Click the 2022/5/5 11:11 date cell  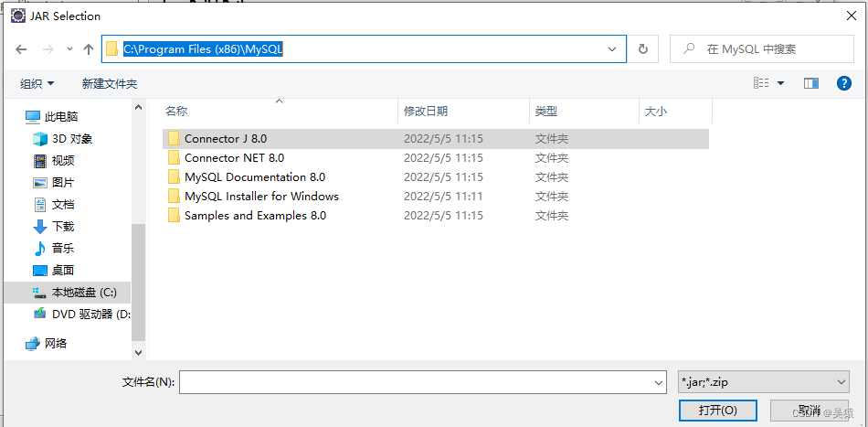(x=443, y=196)
